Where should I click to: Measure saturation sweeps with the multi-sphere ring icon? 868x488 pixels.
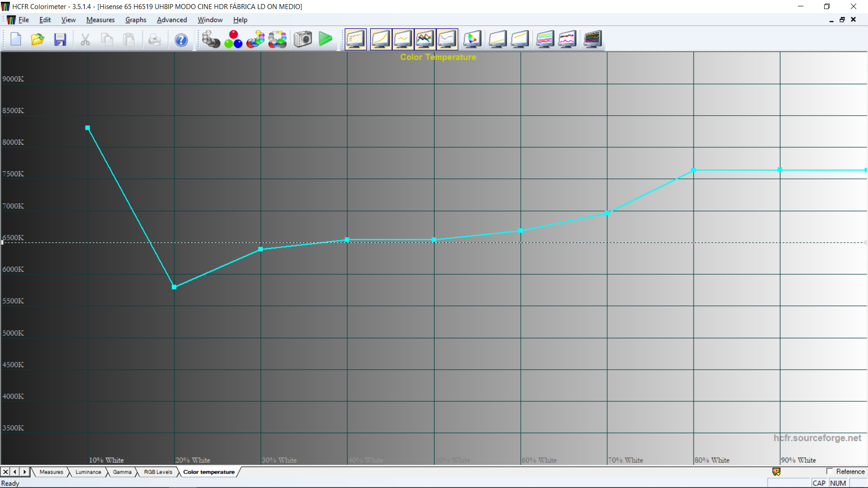click(x=278, y=39)
